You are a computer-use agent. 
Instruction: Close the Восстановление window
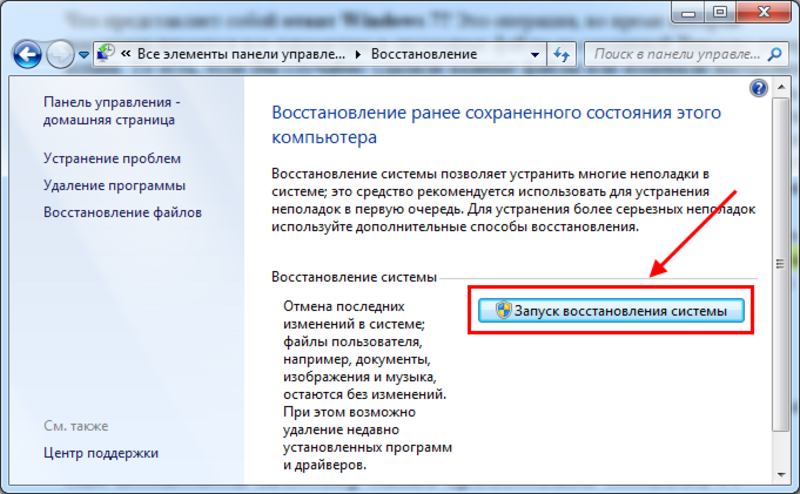coord(764,12)
